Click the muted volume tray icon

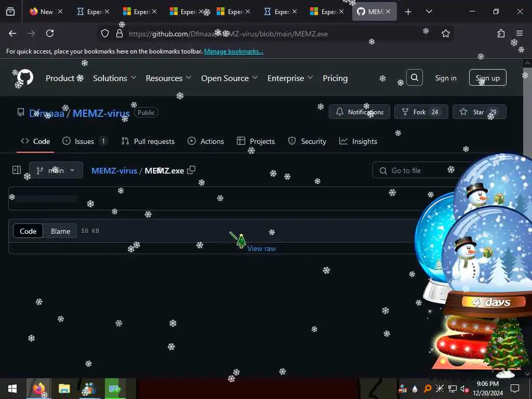(464, 389)
